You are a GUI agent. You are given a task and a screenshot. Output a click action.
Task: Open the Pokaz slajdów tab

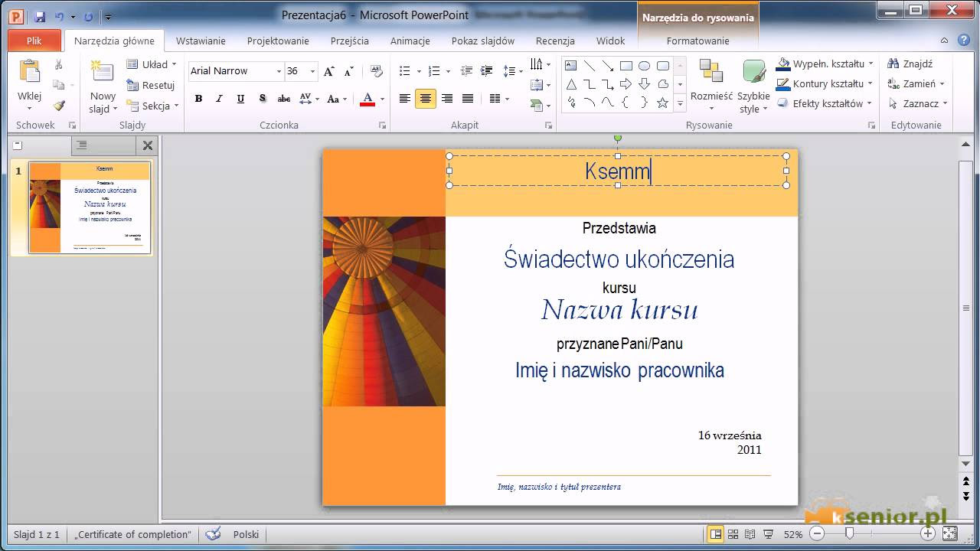tap(483, 41)
